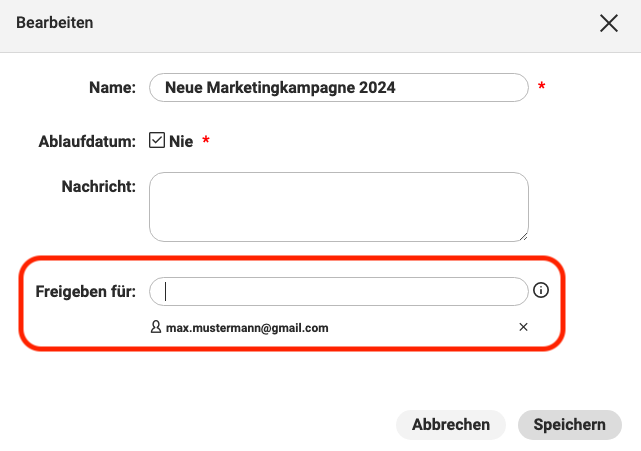Click the Ablaufdatum: label
The image size is (641, 451).
87,141
